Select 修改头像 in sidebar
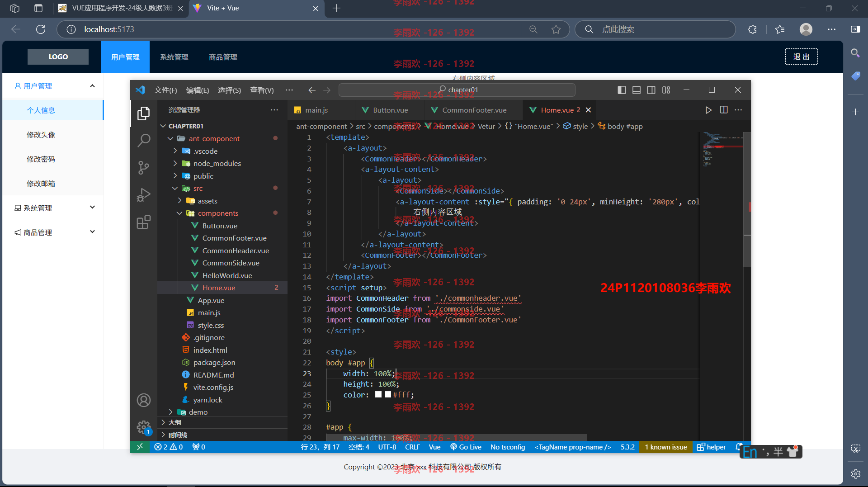 tap(41, 135)
